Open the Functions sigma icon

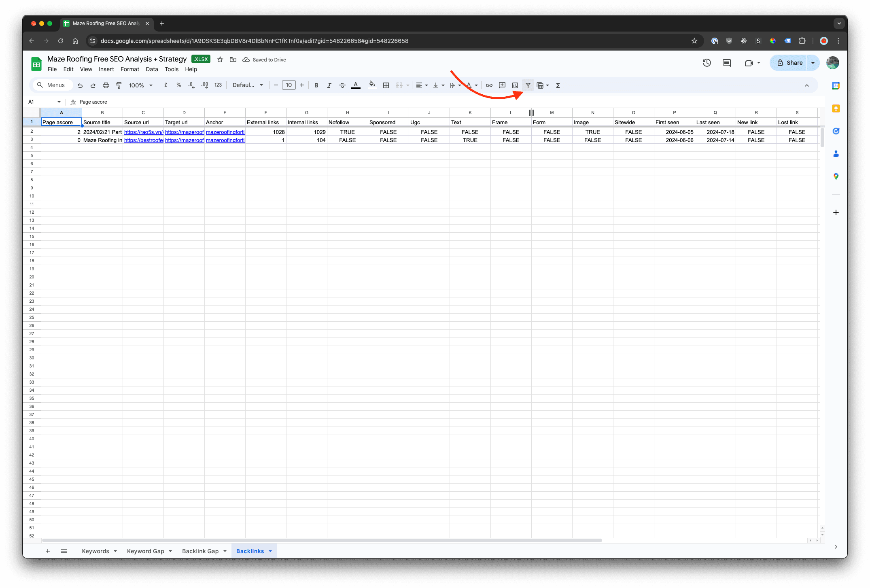pyautogui.click(x=558, y=85)
